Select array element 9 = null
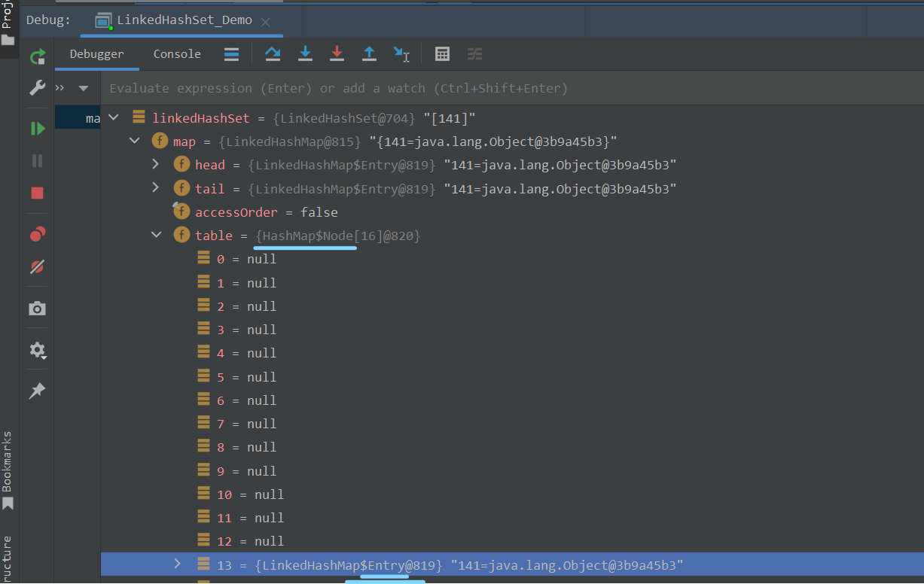 coord(512,471)
